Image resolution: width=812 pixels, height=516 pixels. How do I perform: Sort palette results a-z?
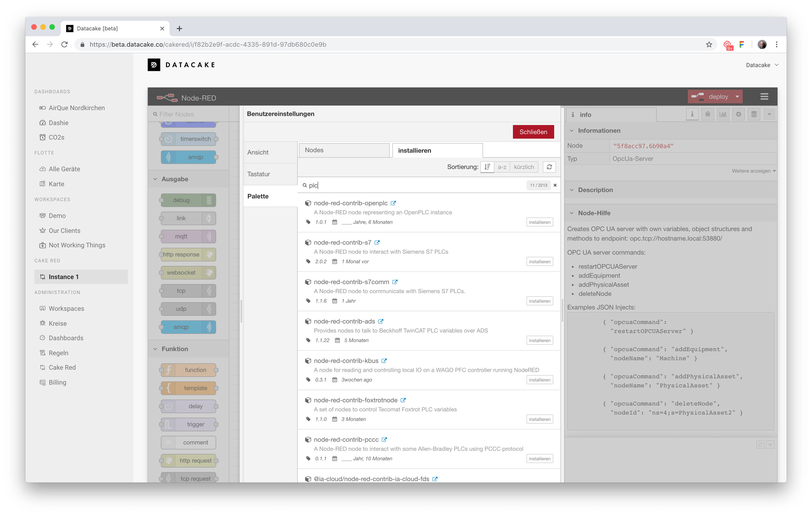[x=502, y=166]
